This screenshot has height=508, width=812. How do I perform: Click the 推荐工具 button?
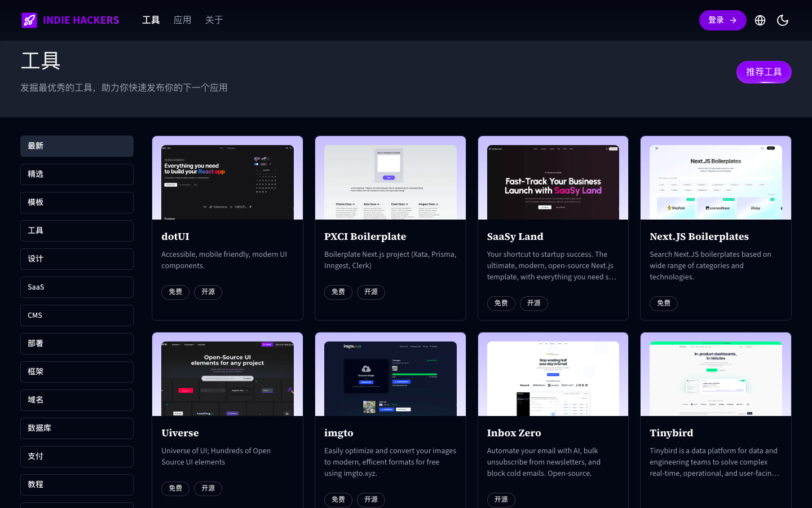pyautogui.click(x=764, y=72)
